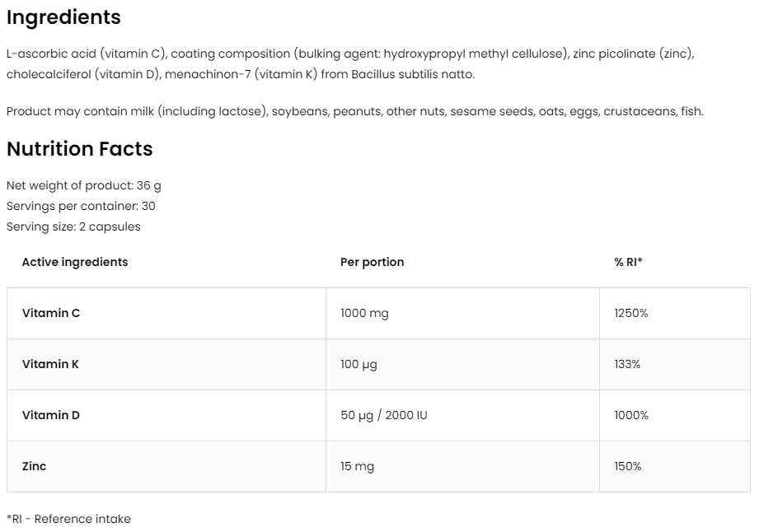Click the Ingredients heading
759x532 pixels.
click(63, 17)
